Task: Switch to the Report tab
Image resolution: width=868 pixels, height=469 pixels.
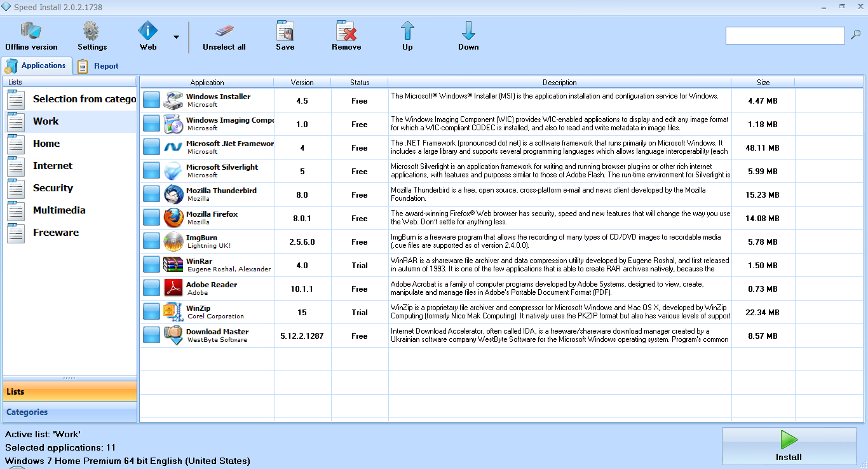Action: (98, 65)
